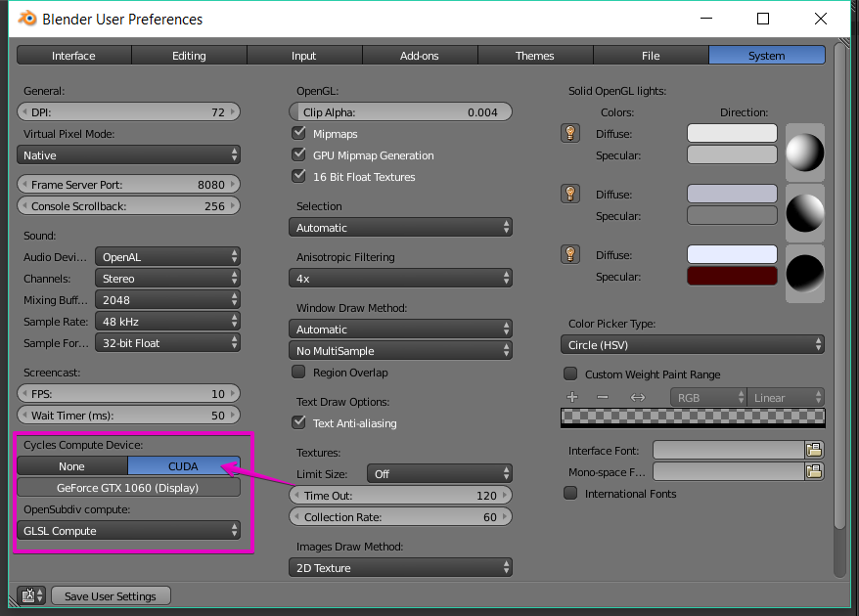Open Images Draw Method 2D Texture dropdown

pos(400,568)
